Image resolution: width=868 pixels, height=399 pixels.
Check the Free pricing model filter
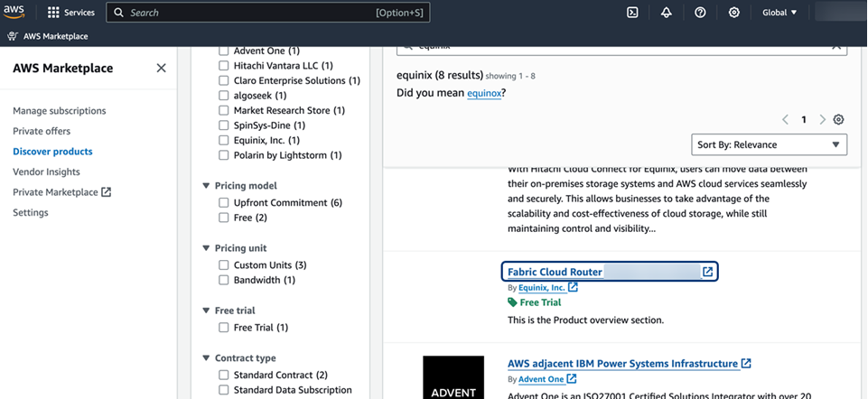pos(224,218)
